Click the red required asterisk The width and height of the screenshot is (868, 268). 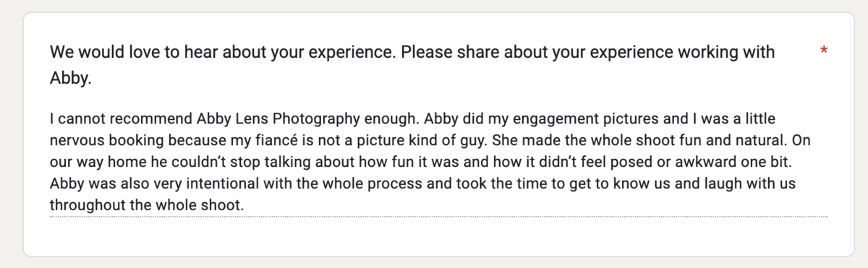click(x=824, y=51)
